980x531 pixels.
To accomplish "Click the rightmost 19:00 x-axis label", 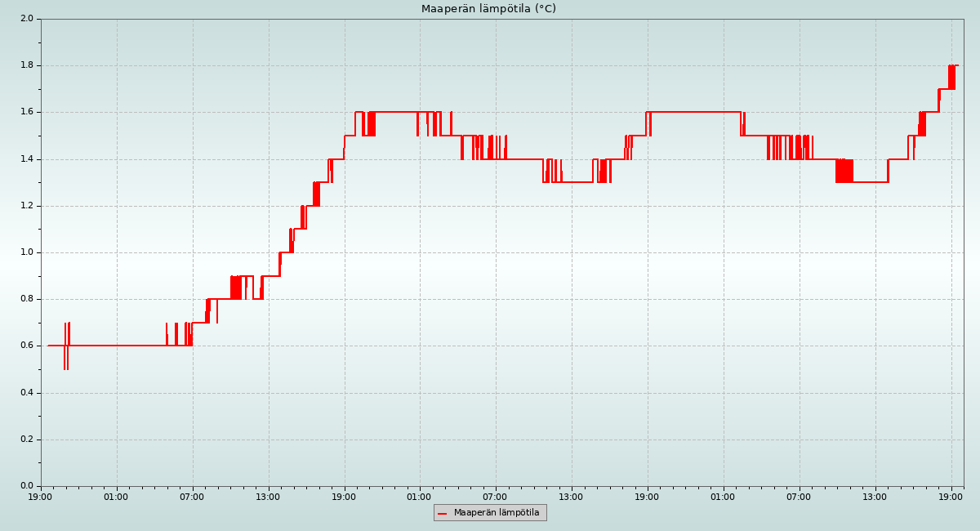I will [951, 497].
